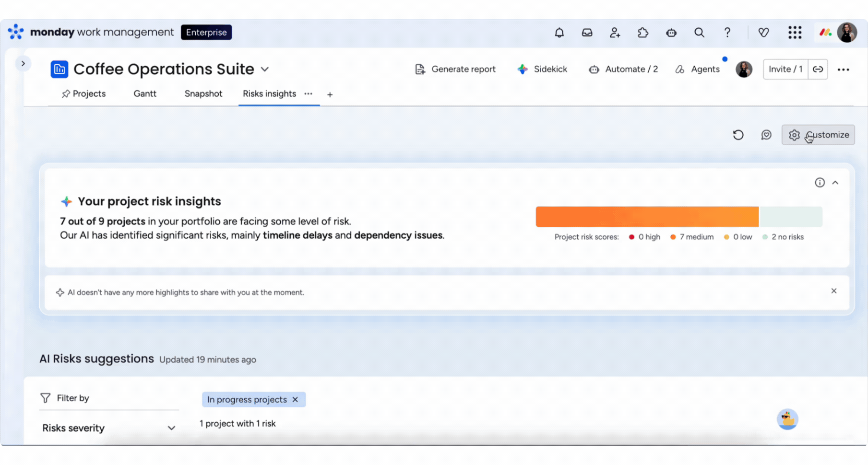The image size is (868, 465).
Task: Click the duck mascot helper bubble
Action: tap(787, 419)
